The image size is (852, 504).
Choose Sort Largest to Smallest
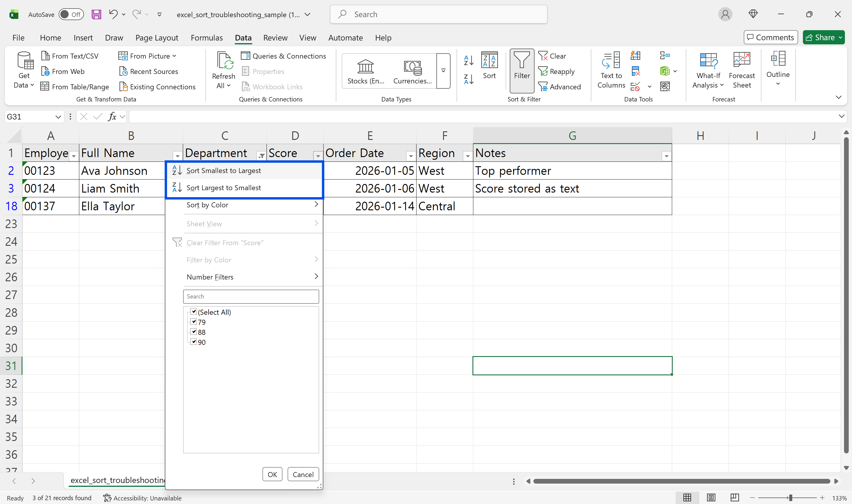(223, 188)
